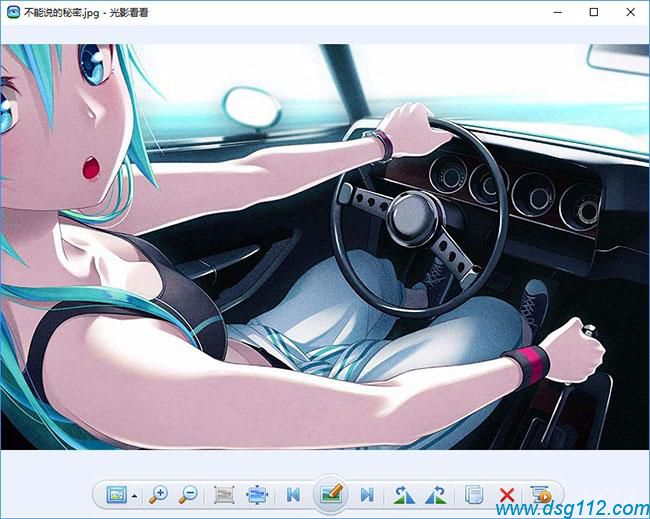This screenshot has height=519, width=650.
Task: Zoom out with the magnifier minus icon
Action: click(x=188, y=495)
